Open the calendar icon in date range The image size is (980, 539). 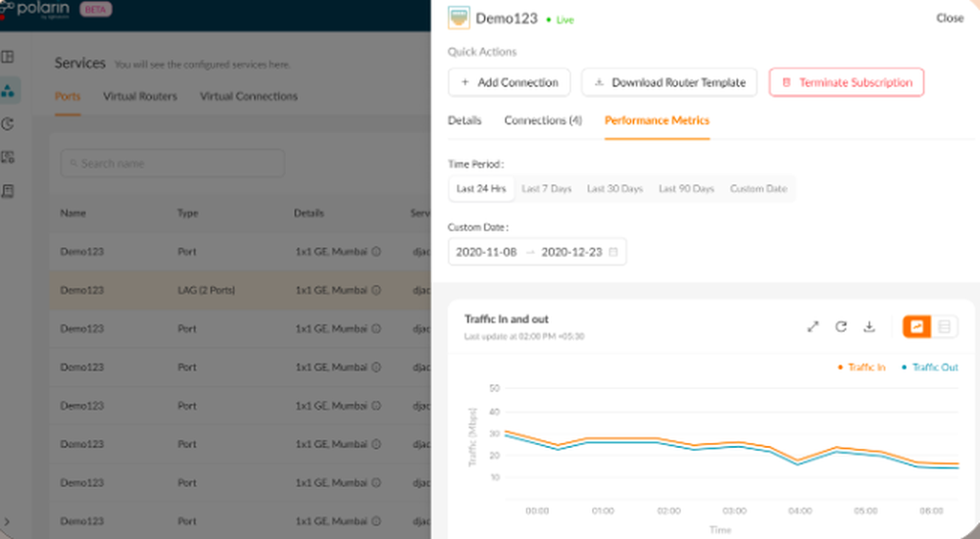point(613,252)
